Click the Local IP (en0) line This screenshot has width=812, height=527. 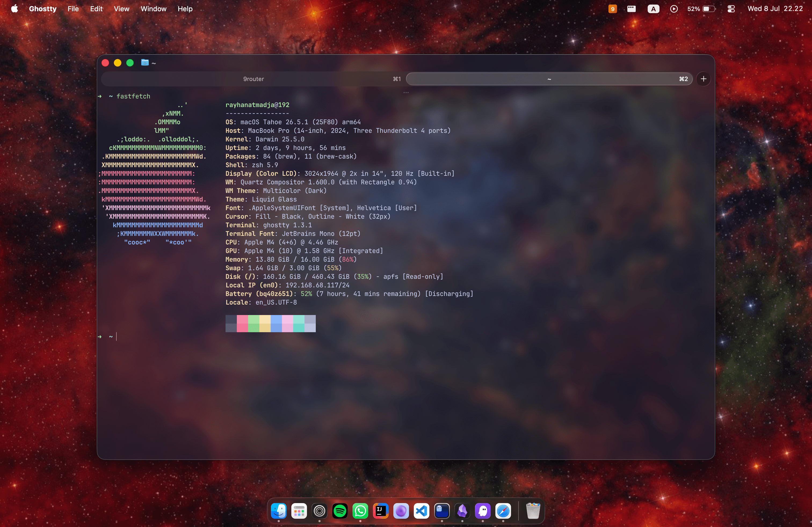tap(287, 285)
